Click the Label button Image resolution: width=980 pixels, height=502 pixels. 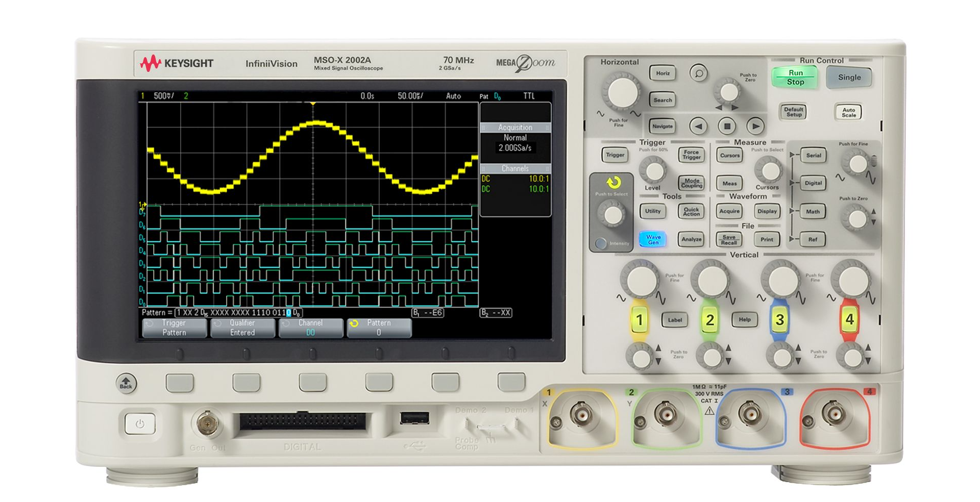click(x=674, y=320)
